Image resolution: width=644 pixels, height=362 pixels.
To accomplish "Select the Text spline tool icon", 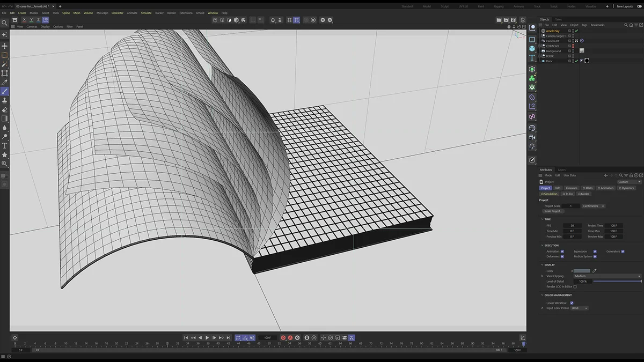I will [532, 58].
